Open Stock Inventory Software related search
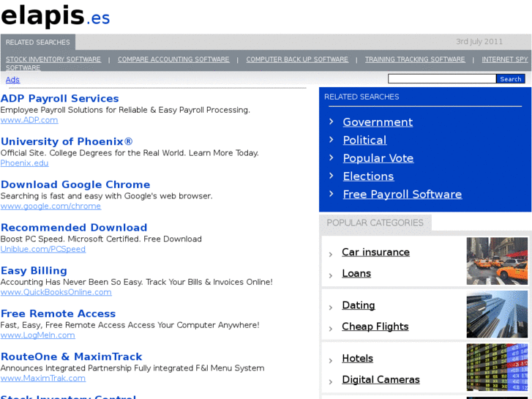532x399 pixels. pos(53,59)
